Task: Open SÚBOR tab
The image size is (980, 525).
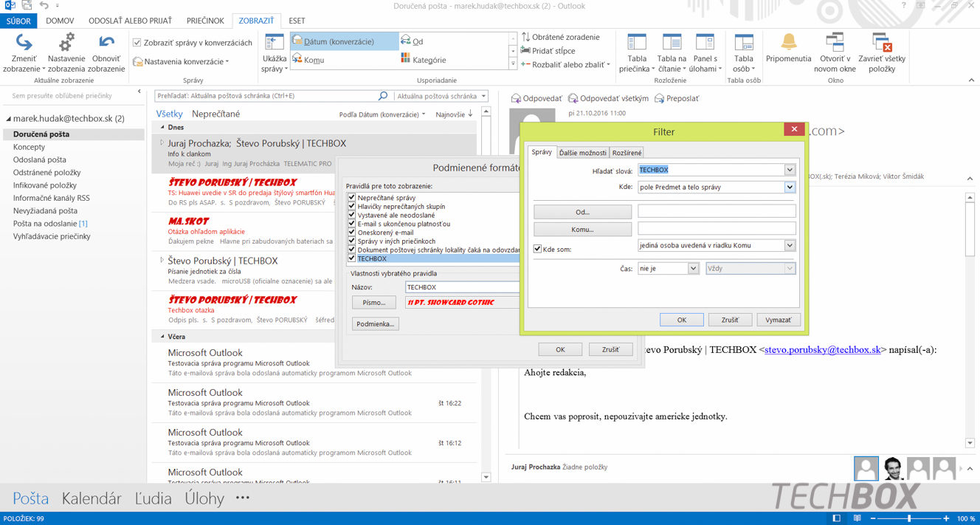Action: (x=18, y=21)
